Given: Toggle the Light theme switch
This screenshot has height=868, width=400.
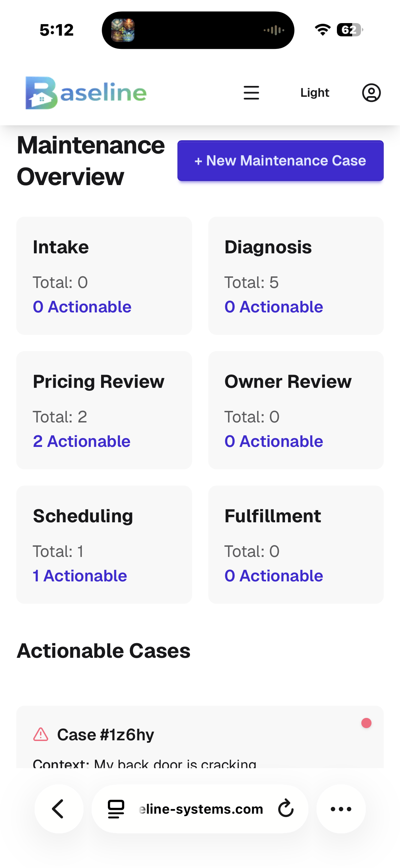Looking at the screenshot, I should point(315,93).
